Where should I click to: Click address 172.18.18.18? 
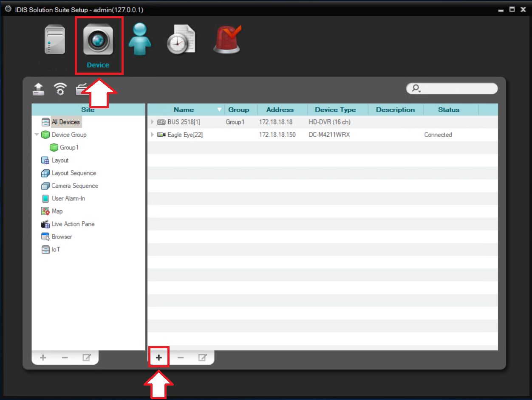(276, 122)
